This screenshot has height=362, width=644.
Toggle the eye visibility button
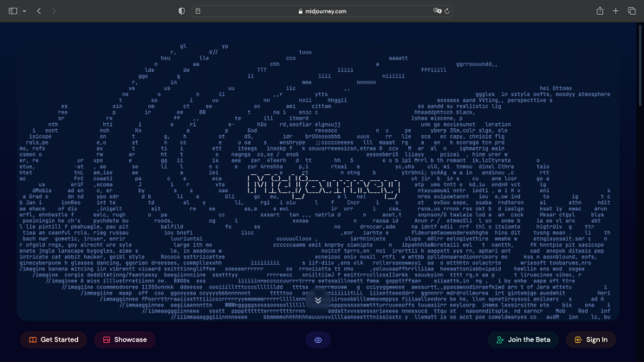click(x=318, y=339)
